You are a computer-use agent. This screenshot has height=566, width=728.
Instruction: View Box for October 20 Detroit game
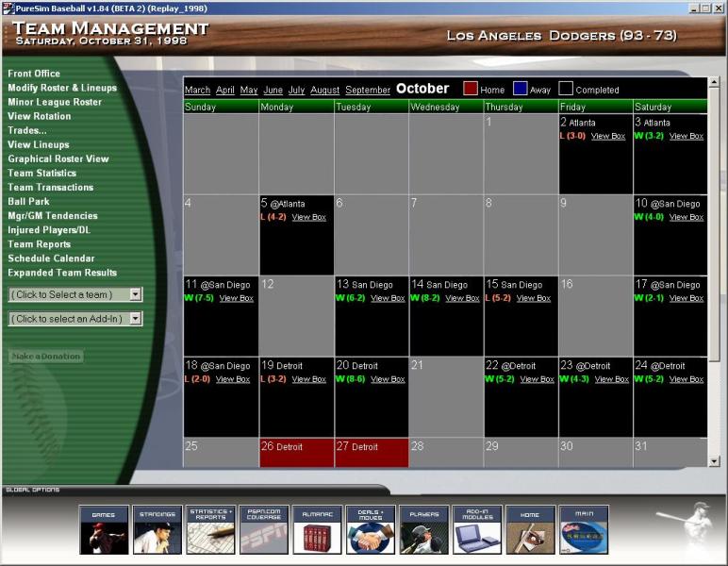pyautogui.click(x=388, y=379)
